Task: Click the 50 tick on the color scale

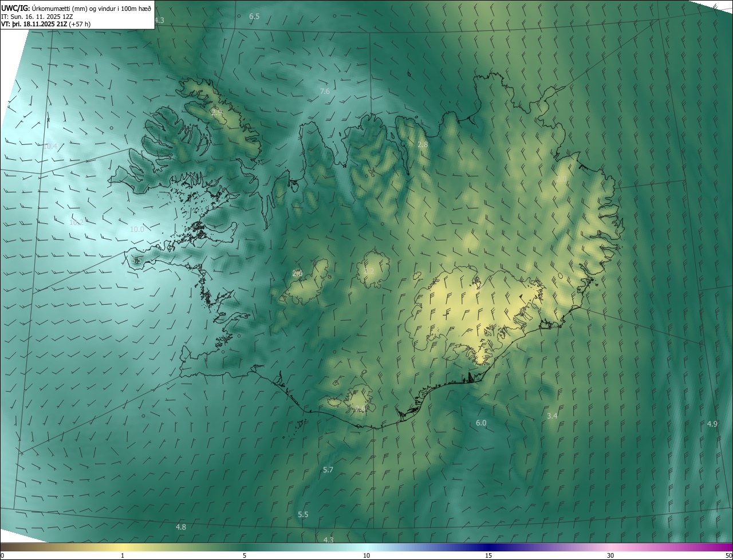Action: [x=728, y=556]
